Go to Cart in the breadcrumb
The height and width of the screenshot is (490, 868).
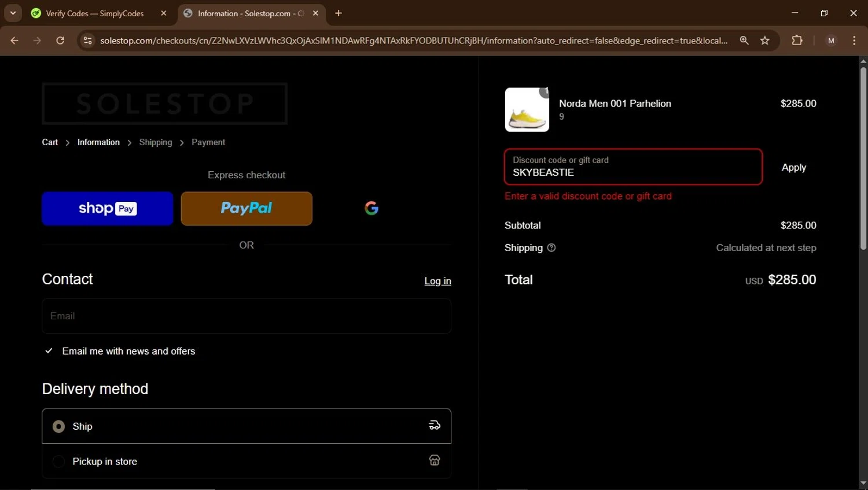pyautogui.click(x=50, y=142)
